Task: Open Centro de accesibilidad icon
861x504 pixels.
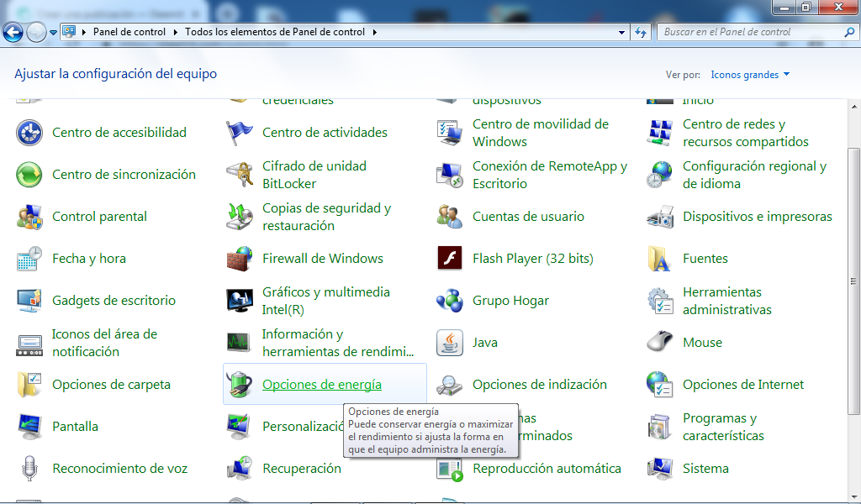Action: point(29,133)
